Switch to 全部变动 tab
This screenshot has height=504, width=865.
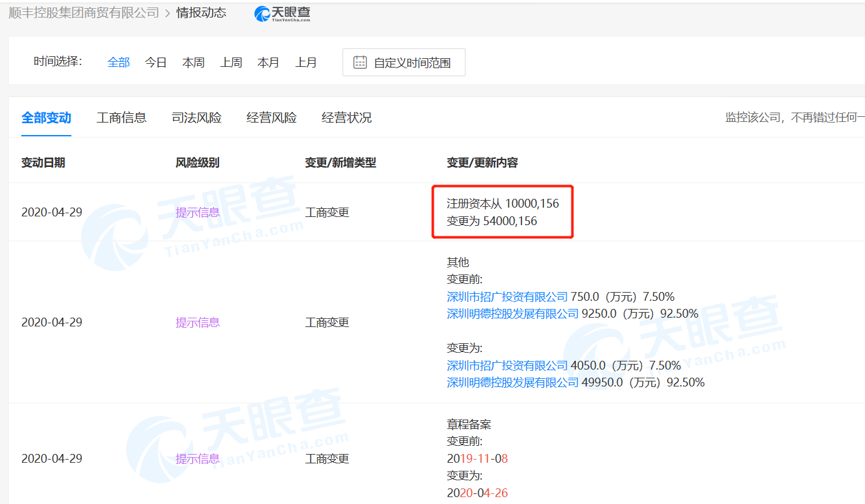[46, 118]
